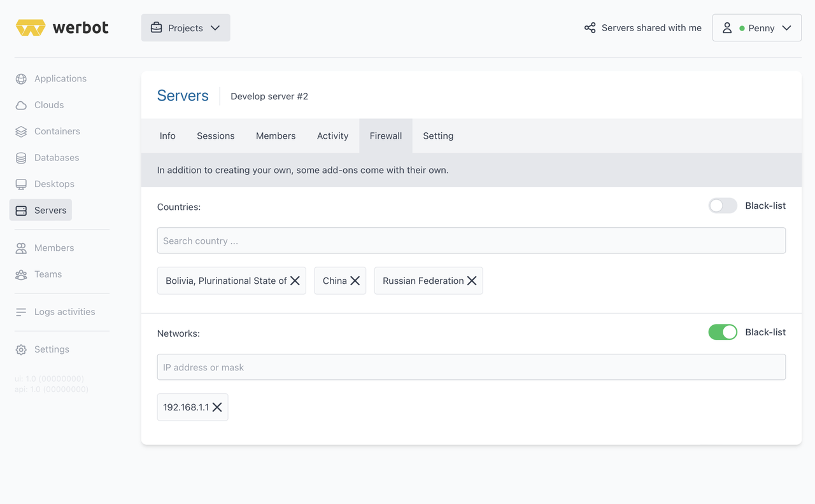Image resolution: width=815 pixels, height=504 pixels.
Task: Click the China tag text
Action: coord(335,281)
